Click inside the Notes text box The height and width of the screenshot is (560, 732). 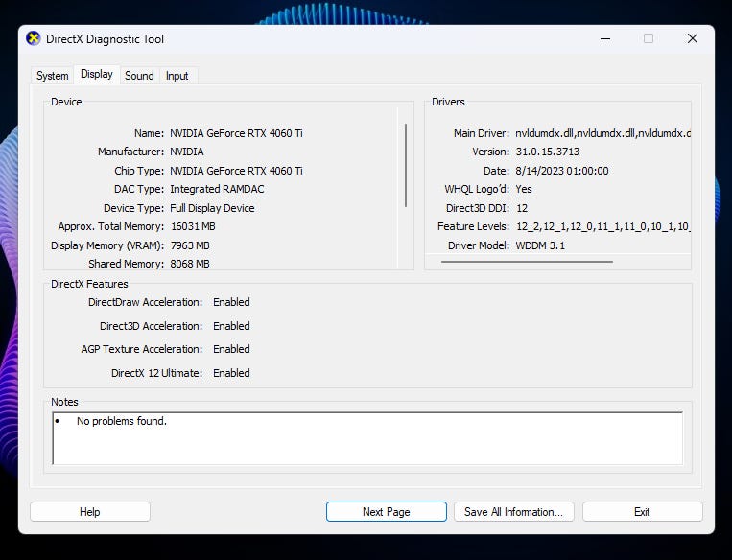click(367, 438)
